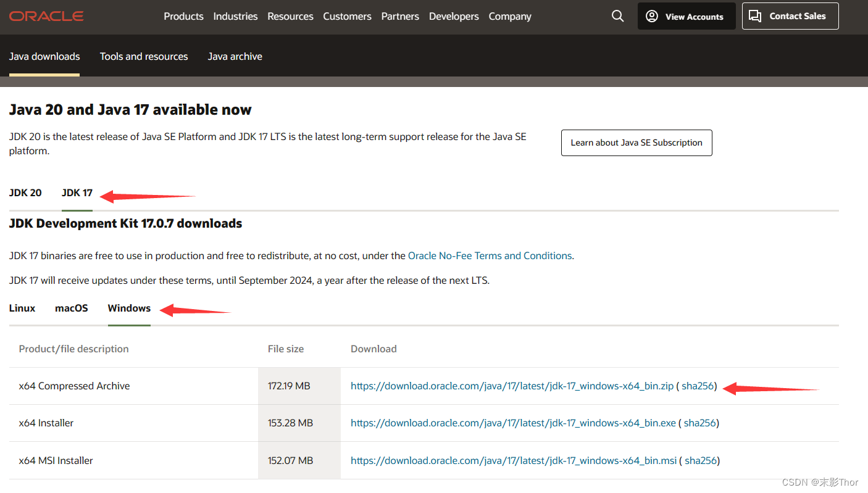This screenshot has width=868, height=493.
Task: Select the Windows tab
Action: coord(129,308)
